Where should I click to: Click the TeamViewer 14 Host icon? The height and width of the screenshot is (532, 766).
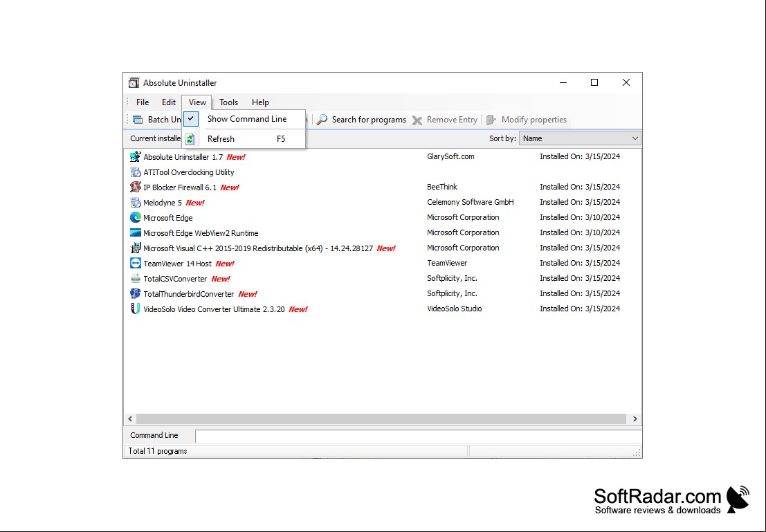(x=136, y=264)
